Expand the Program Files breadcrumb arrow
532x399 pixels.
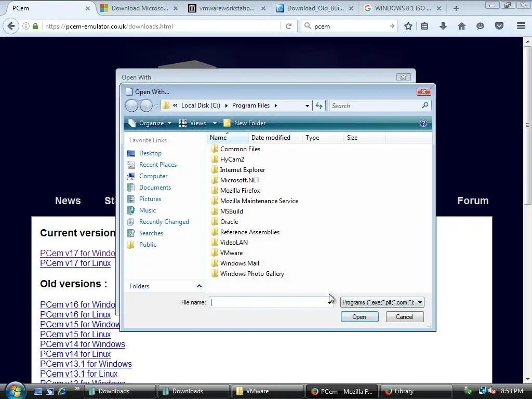tap(275, 105)
